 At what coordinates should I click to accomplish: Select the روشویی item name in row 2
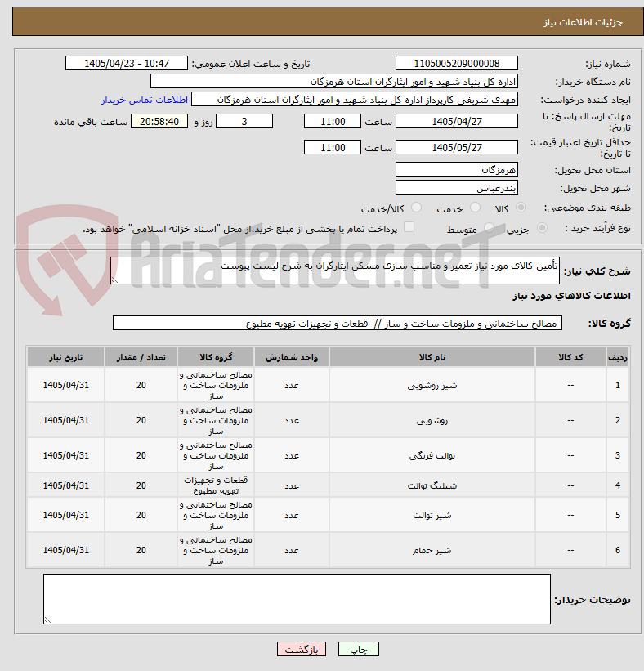(432, 421)
